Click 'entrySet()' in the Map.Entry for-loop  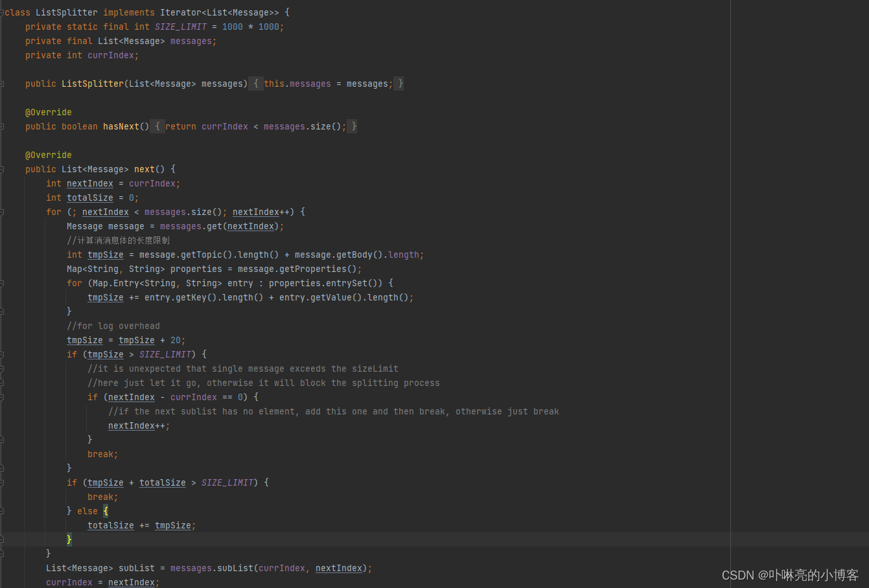coord(352,283)
